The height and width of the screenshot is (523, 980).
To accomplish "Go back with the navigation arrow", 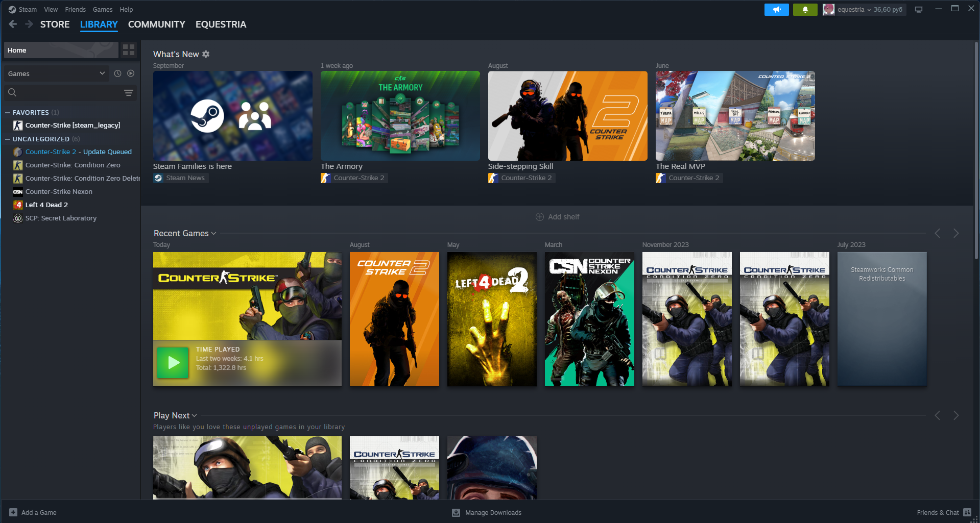I will (13, 24).
